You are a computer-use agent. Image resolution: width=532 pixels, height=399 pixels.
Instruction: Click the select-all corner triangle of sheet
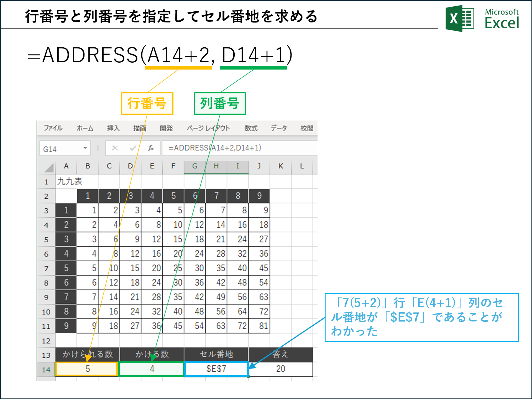49,168
